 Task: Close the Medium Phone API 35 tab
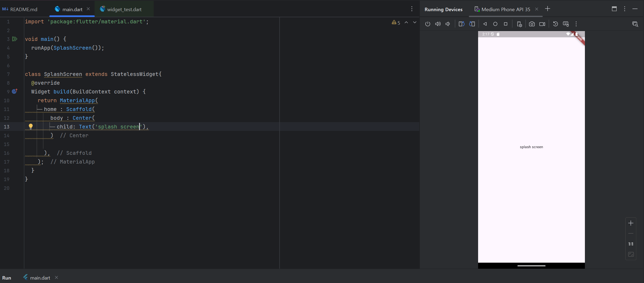537,9
